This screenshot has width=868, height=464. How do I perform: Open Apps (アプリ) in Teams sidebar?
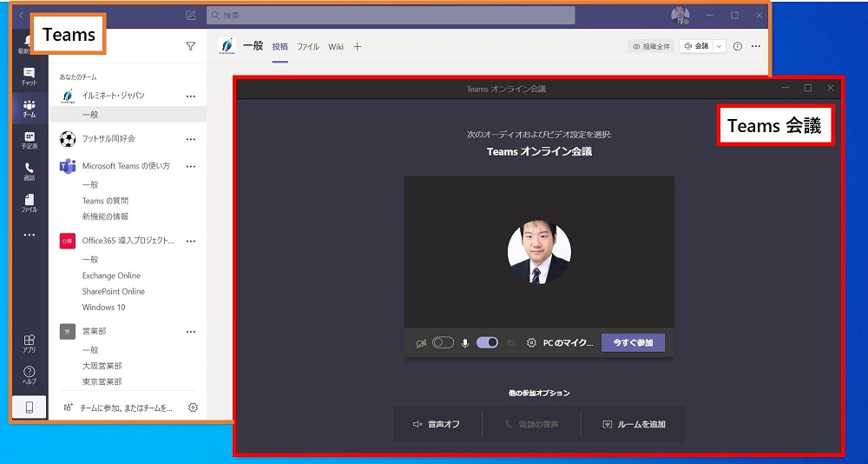pos(30,344)
